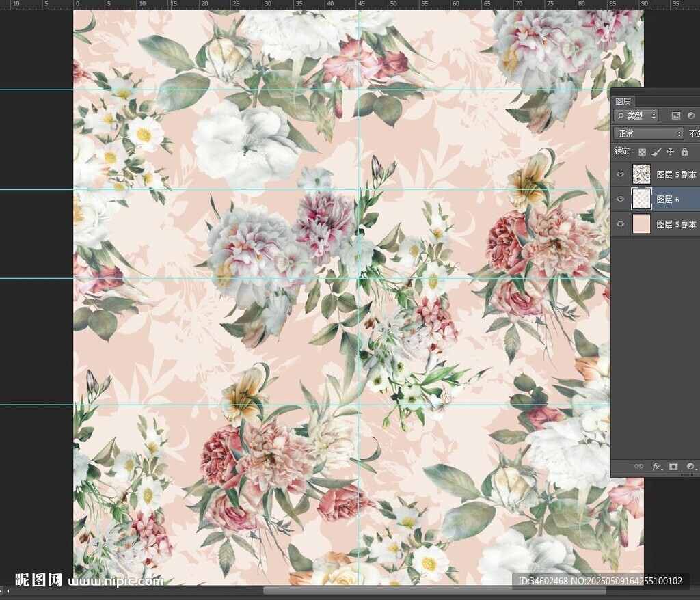
Task: Toggle lock all padlock icon
Action: click(684, 152)
